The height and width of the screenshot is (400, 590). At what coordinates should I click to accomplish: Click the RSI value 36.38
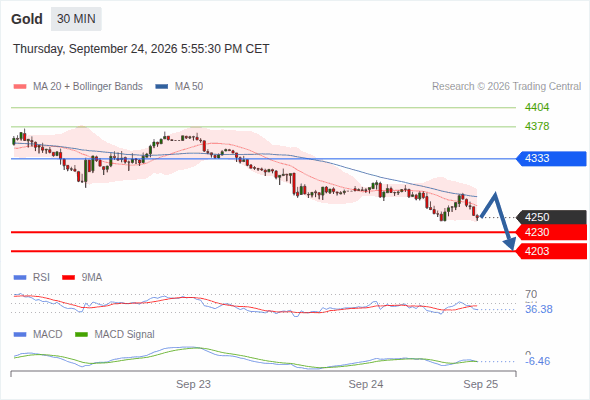pyautogui.click(x=539, y=309)
